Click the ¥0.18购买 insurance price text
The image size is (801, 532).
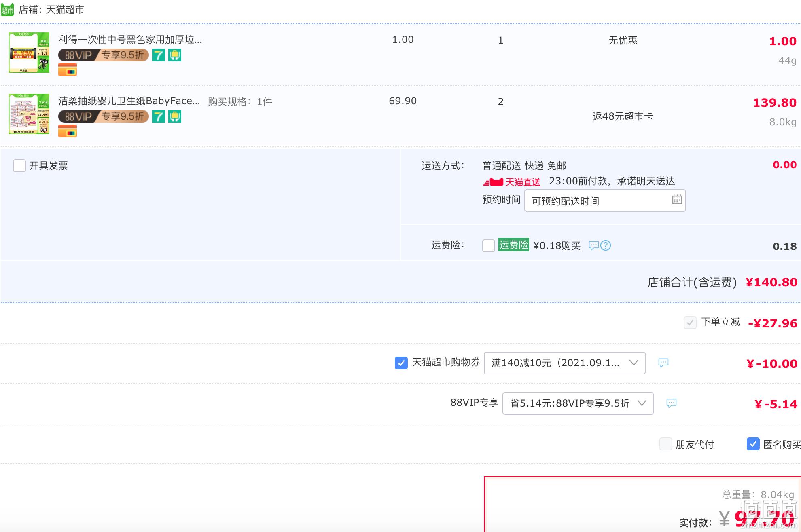(x=557, y=246)
